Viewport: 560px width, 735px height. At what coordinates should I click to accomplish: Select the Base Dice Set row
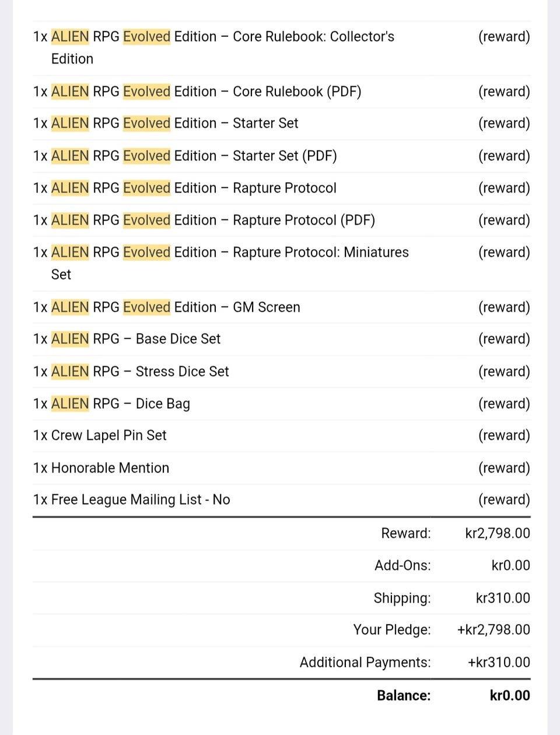click(281, 339)
